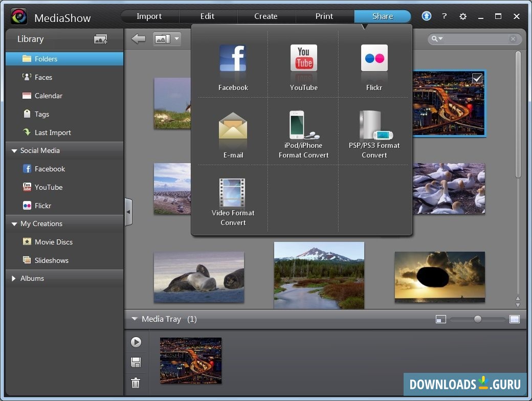Viewport: 532px width, 401px height.
Task: Collapse the Social Media section
Action: pos(14,151)
